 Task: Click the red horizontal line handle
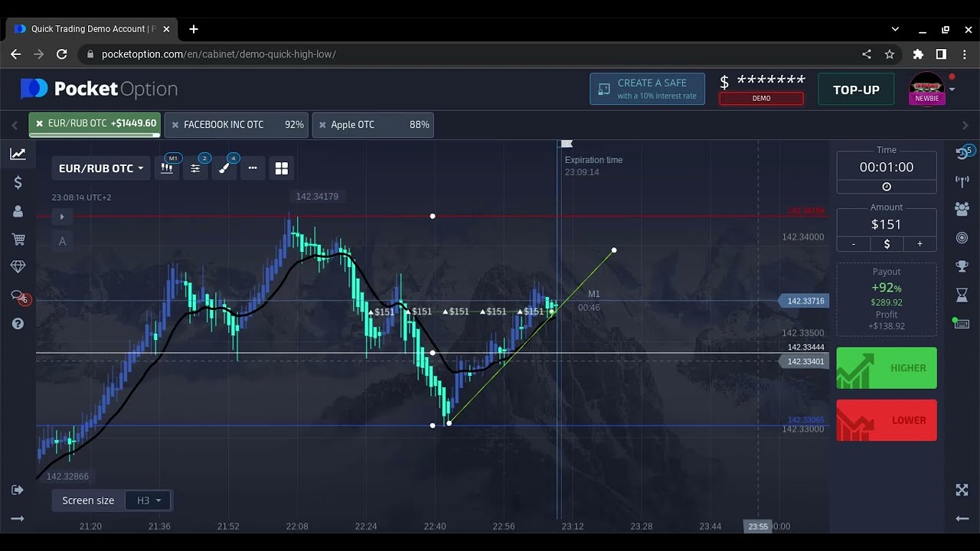click(x=433, y=217)
